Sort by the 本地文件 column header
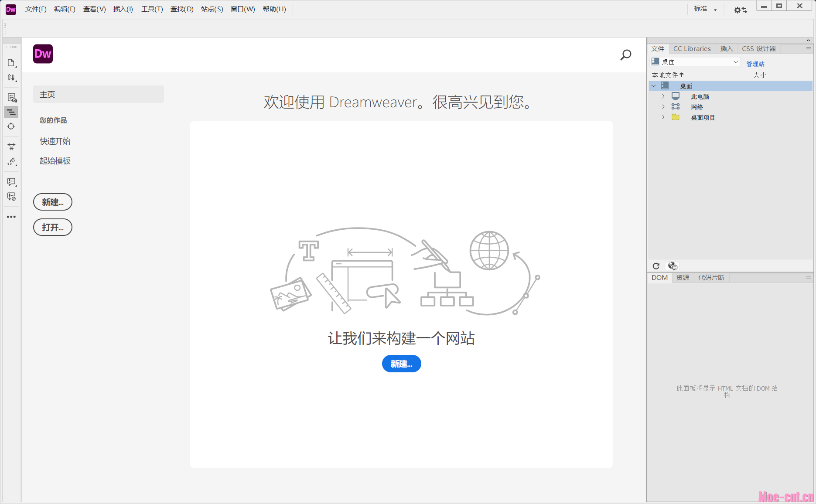 coord(668,75)
